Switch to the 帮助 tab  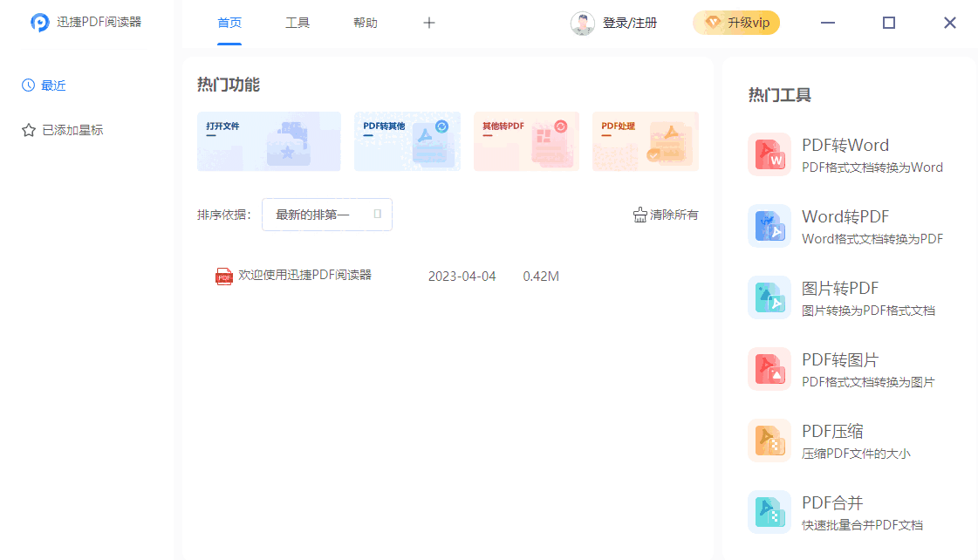tap(366, 23)
